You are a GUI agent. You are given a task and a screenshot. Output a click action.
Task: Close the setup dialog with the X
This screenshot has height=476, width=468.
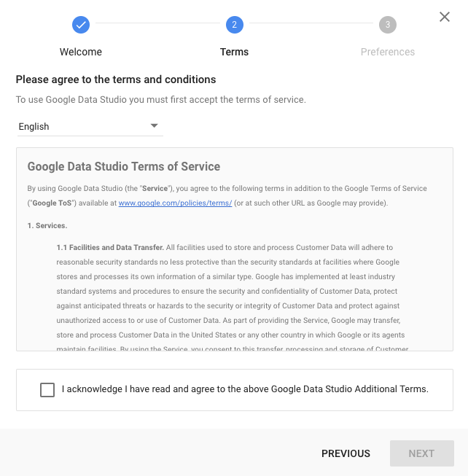pos(445,17)
